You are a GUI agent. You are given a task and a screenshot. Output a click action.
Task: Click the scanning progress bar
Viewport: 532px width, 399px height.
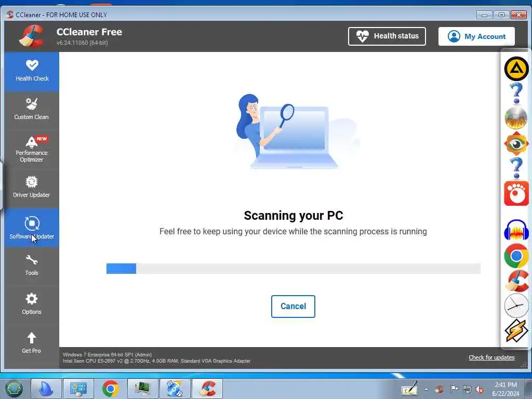[293, 269]
